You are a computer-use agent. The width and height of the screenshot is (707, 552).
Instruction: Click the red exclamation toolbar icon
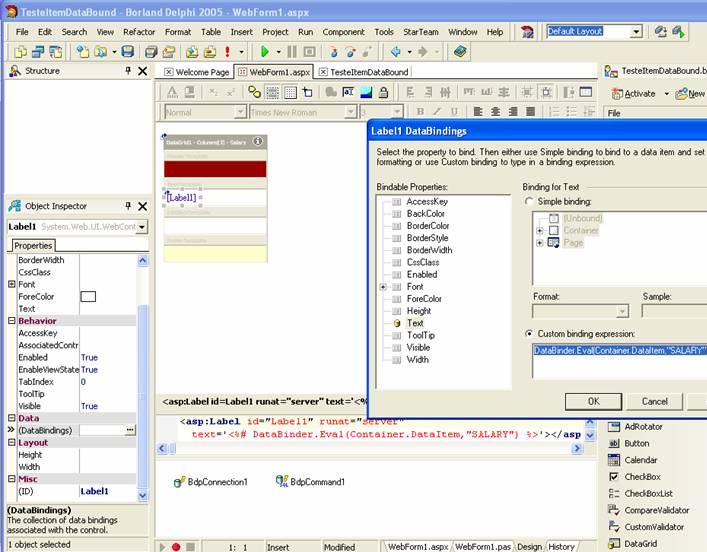tap(228, 52)
